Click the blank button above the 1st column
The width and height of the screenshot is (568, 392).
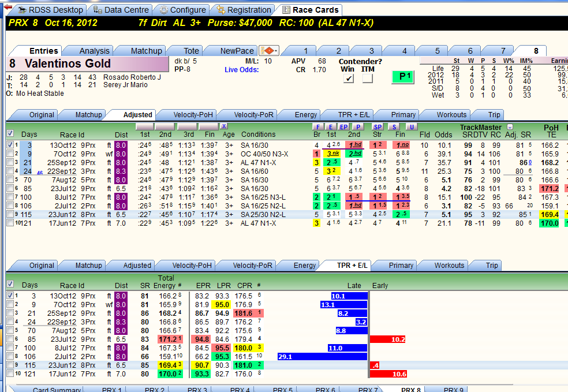pyautogui.click(x=144, y=126)
